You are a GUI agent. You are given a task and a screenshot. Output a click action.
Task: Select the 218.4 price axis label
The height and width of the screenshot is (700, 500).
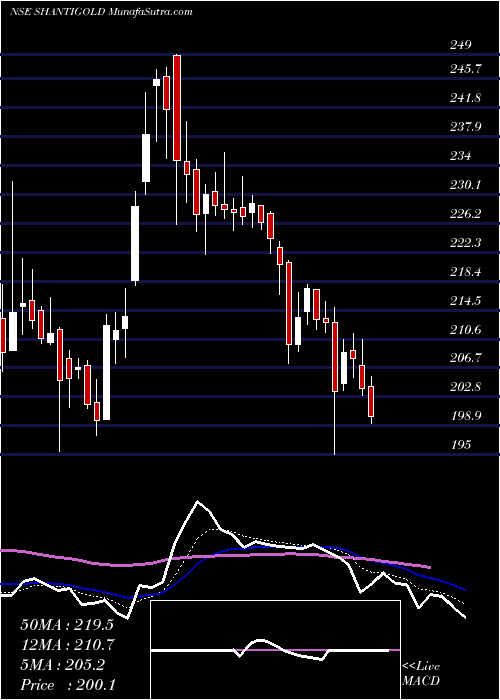tap(465, 272)
